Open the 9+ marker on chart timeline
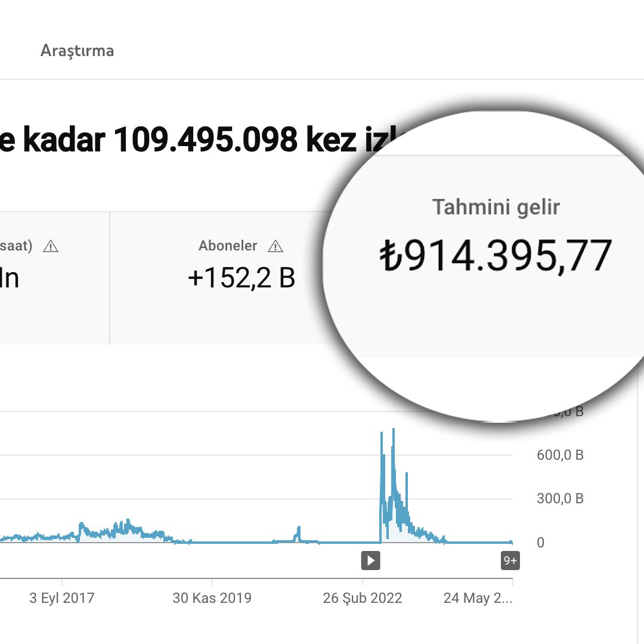The image size is (644, 644). (510, 561)
